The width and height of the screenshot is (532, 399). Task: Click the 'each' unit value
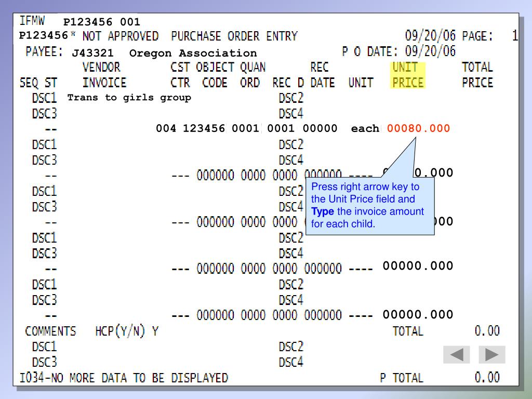365,129
